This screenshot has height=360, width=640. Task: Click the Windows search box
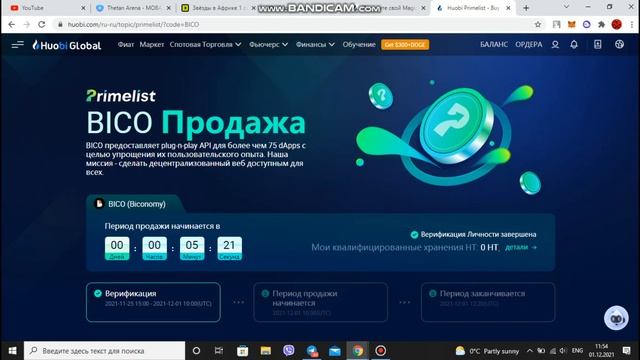(104, 351)
